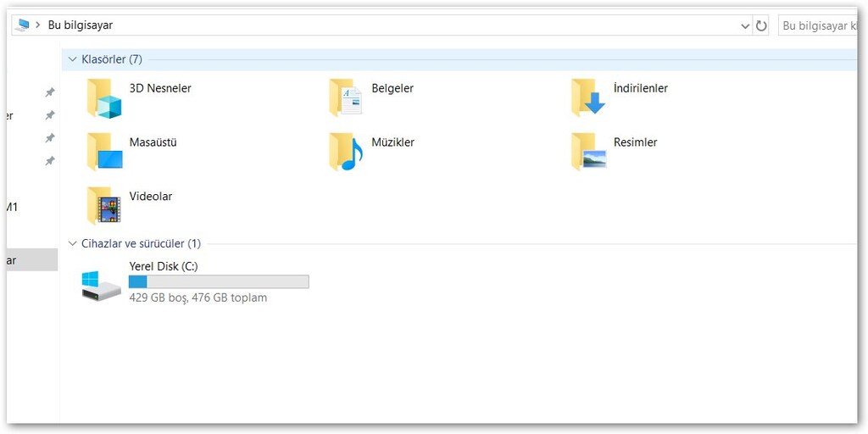The width and height of the screenshot is (868, 434).
Task: Select the highlighted sidebar item ending in 'ar'
Action: coord(32,259)
